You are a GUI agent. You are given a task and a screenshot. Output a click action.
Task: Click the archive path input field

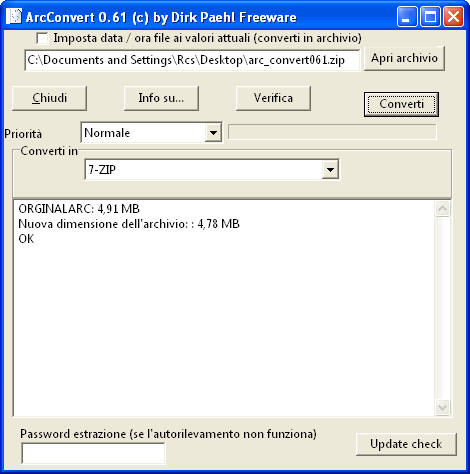click(192, 60)
